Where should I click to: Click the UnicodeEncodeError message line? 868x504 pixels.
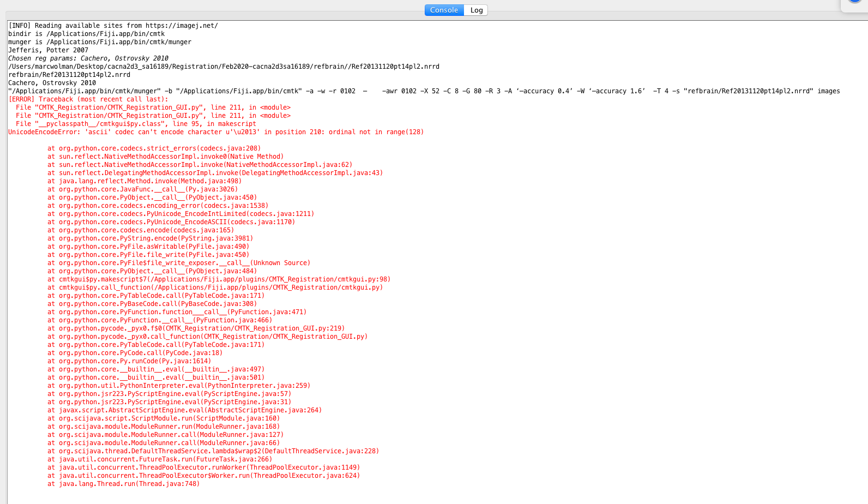tap(215, 132)
